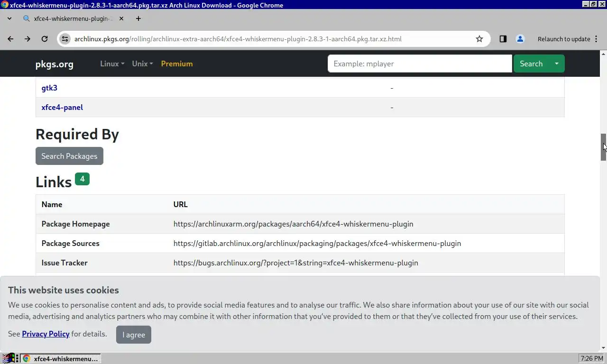Click the Name column header
This screenshot has width=607, height=364.
tap(52, 204)
